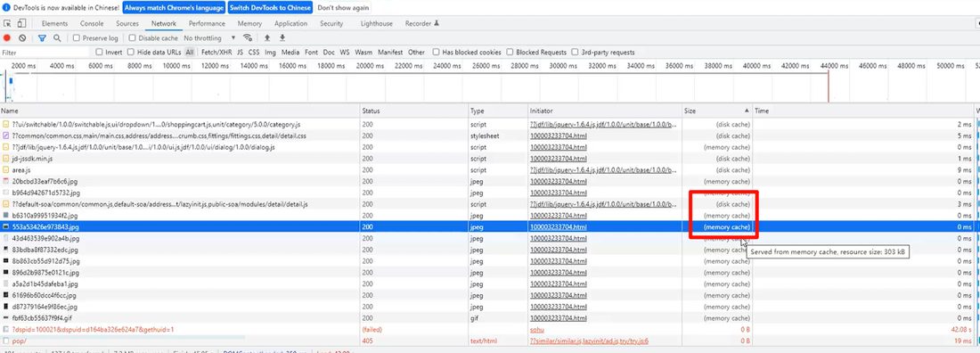Click the export HAR download arrow
This screenshot has height=353, width=980.
click(x=282, y=38)
